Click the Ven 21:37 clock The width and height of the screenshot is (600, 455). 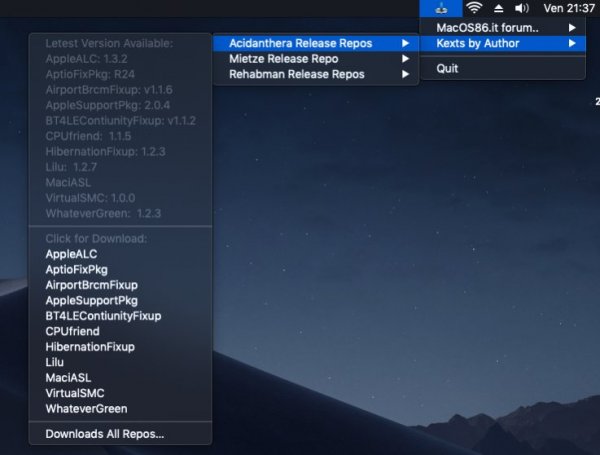click(x=567, y=8)
